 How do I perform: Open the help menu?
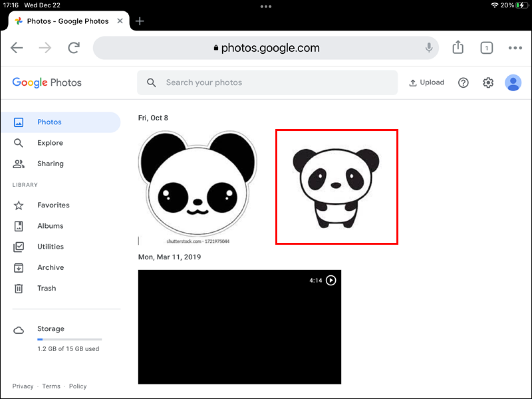(463, 83)
